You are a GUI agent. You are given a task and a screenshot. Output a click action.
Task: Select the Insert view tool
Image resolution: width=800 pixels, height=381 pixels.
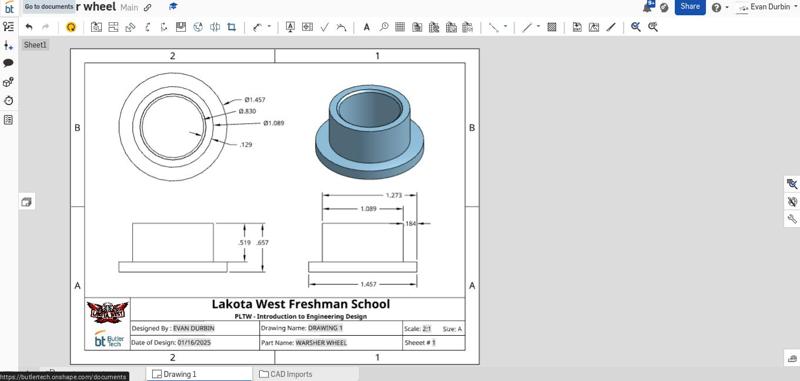96,28
